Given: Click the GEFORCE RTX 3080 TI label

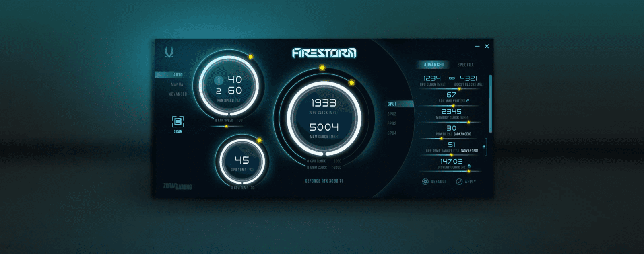Looking at the screenshot, I should click(x=324, y=181).
